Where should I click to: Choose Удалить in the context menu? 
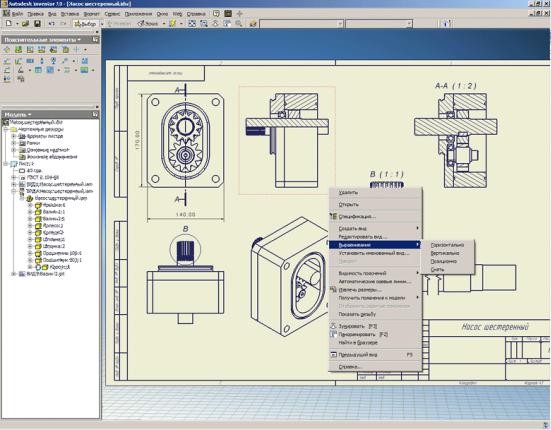[x=375, y=193]
